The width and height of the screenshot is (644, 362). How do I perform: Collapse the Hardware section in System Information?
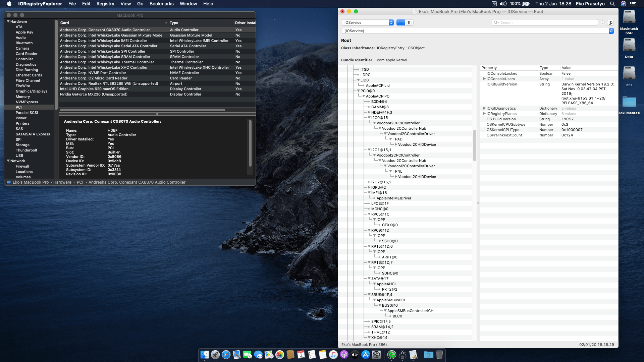pos(8,21)
